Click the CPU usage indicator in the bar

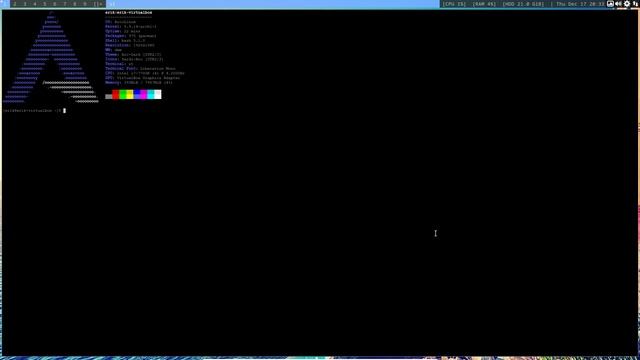(x=454, y=4)
